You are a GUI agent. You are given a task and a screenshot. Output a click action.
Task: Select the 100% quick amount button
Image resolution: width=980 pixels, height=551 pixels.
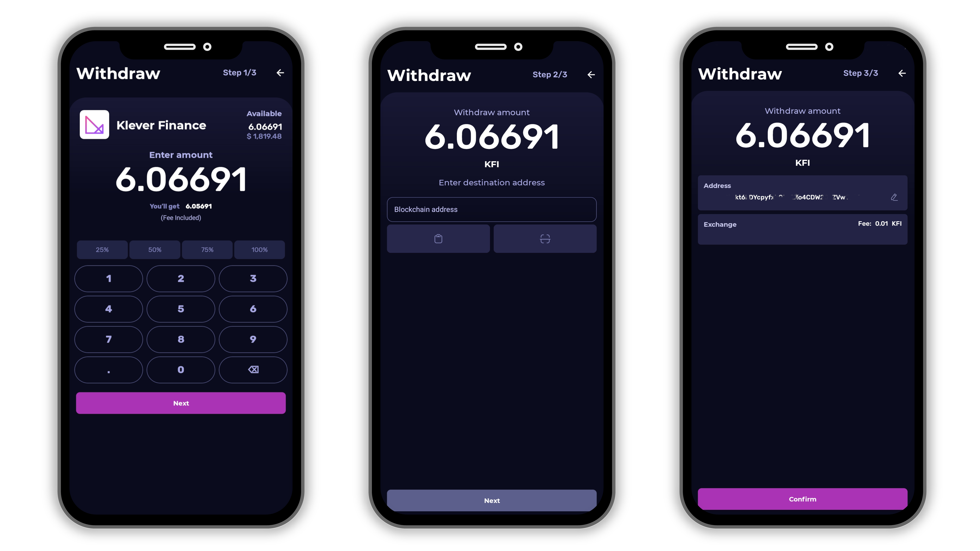point(260,250)
